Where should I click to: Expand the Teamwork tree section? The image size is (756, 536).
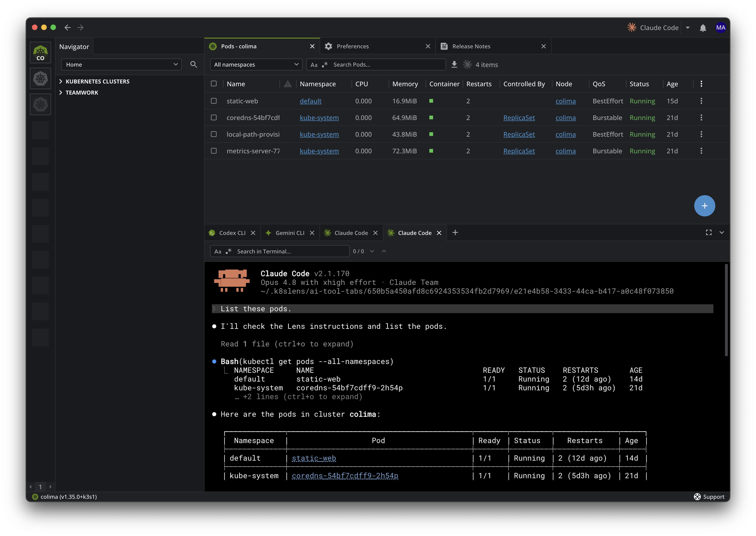(x=61, y=92)
